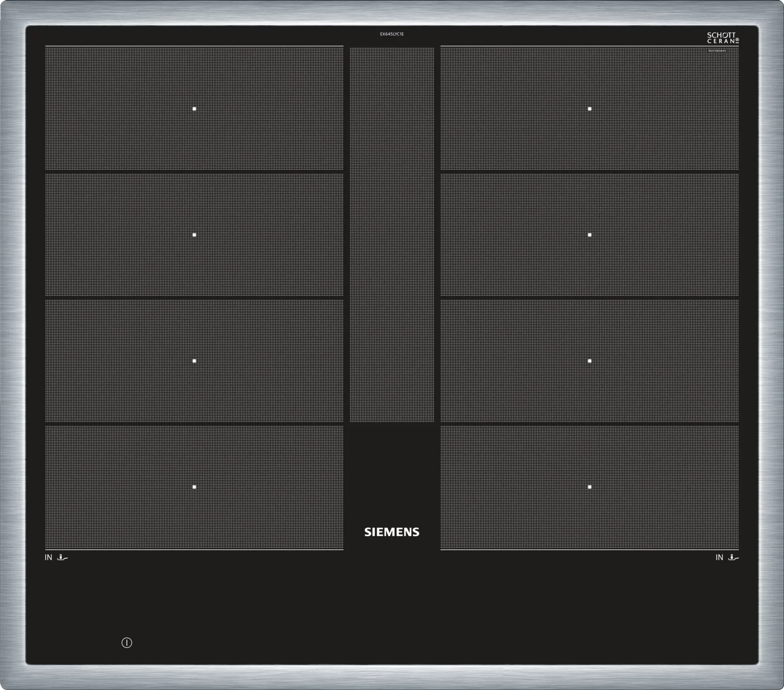Activate the third-row left zone marker

tap(195, 360)
